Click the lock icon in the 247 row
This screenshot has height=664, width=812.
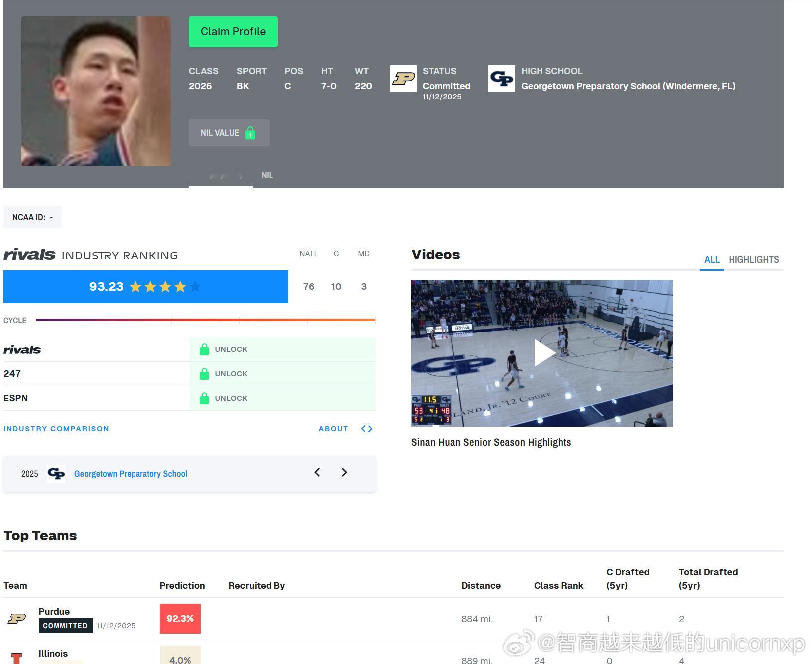point(204,374)
